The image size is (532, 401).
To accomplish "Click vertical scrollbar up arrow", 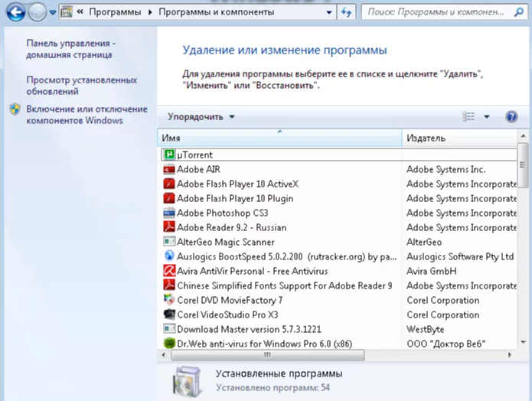I will pyautogui.click(x=523, y=136).
